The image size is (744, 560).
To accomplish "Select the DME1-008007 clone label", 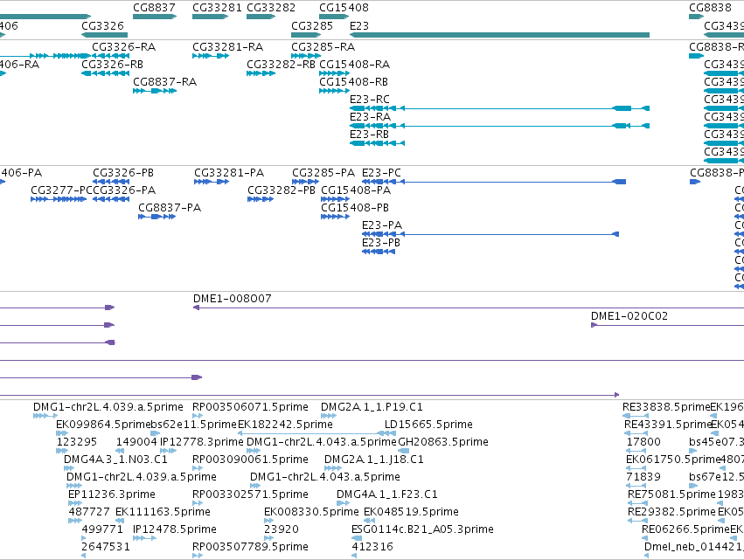I will click(232, 299).
